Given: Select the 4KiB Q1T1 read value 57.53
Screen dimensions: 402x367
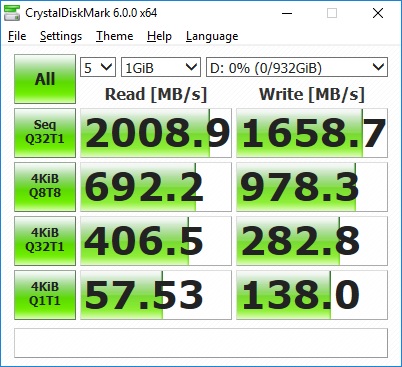Looking at the screenshot, I should (156, 295).
